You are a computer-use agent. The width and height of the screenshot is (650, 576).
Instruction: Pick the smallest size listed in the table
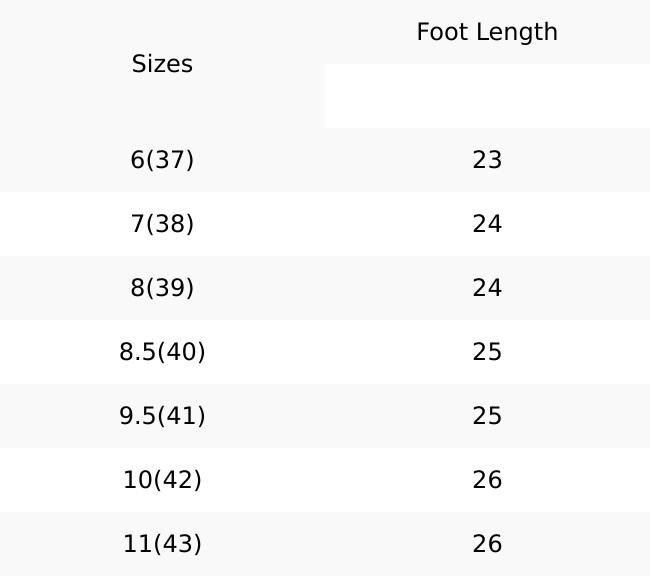[x=162, y=160]
